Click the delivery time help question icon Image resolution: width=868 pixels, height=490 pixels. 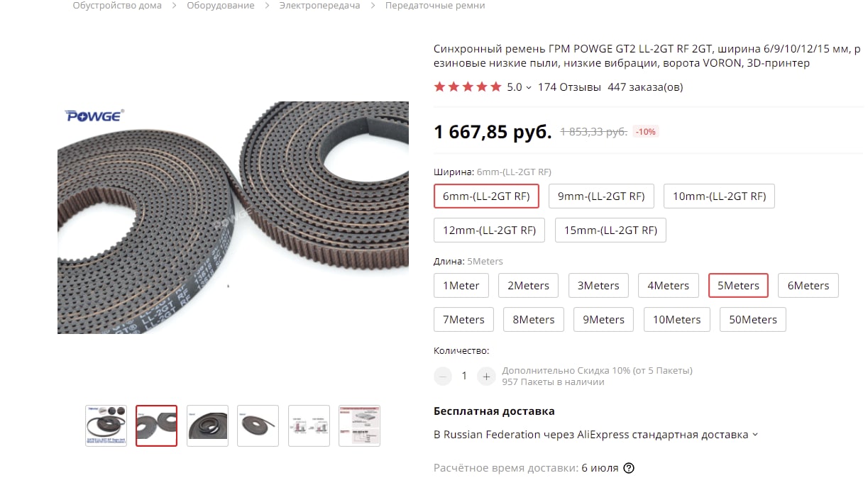coord(628,468)
